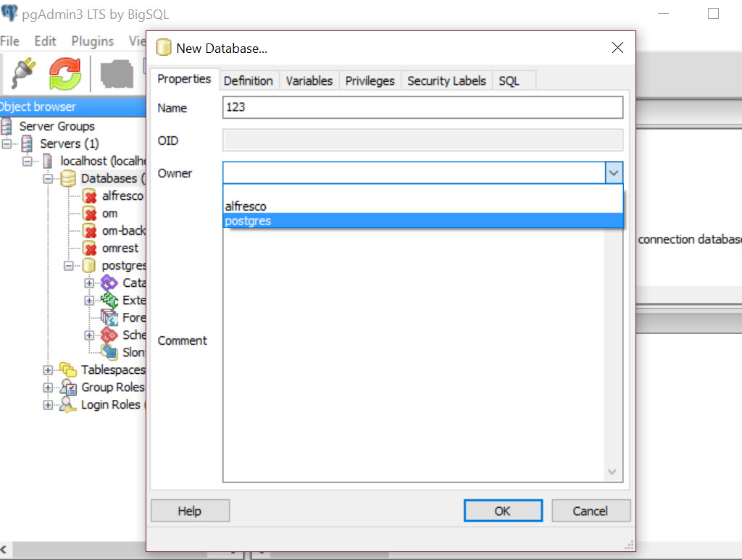Select the alfresco database icon

click(x=91, y=196)
